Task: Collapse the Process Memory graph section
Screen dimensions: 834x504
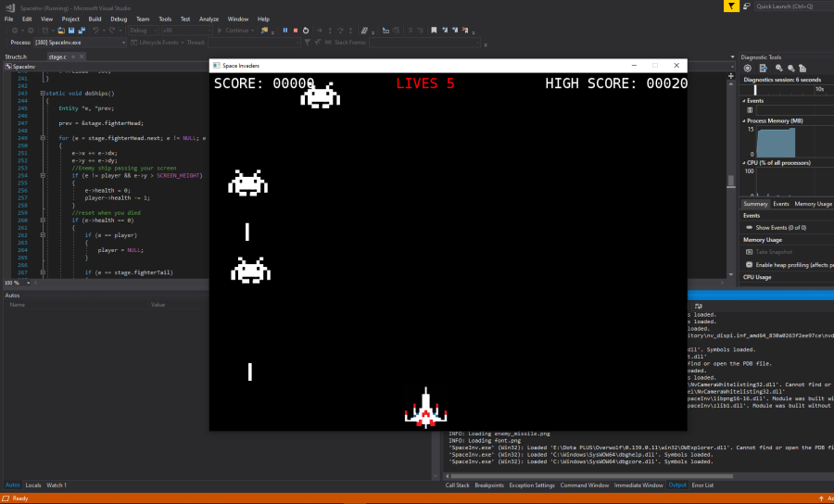Action: click(743, 120)
